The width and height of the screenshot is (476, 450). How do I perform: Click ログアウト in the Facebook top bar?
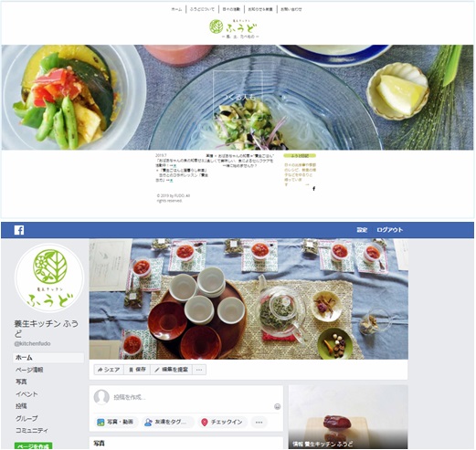coord(389,230)
